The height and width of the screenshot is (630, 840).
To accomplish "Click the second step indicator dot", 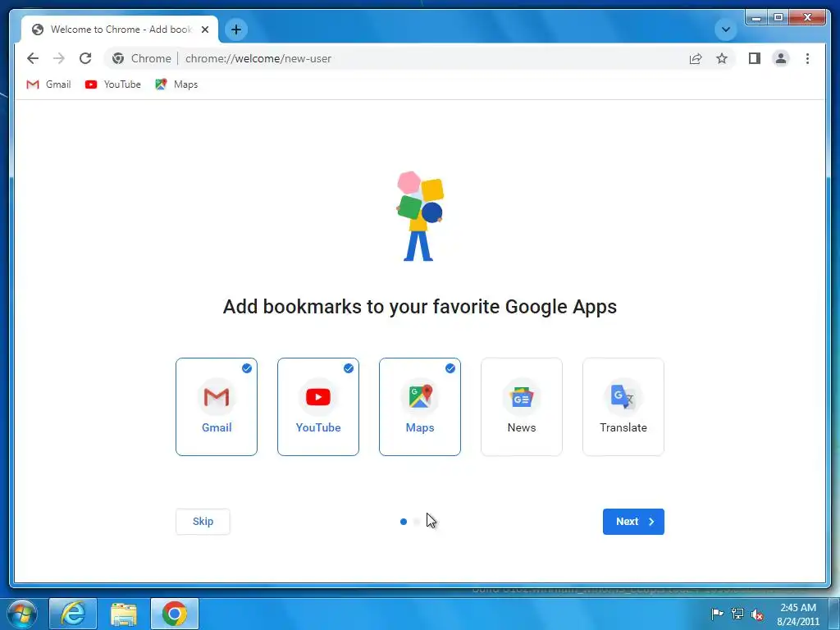I will [417, 521].
